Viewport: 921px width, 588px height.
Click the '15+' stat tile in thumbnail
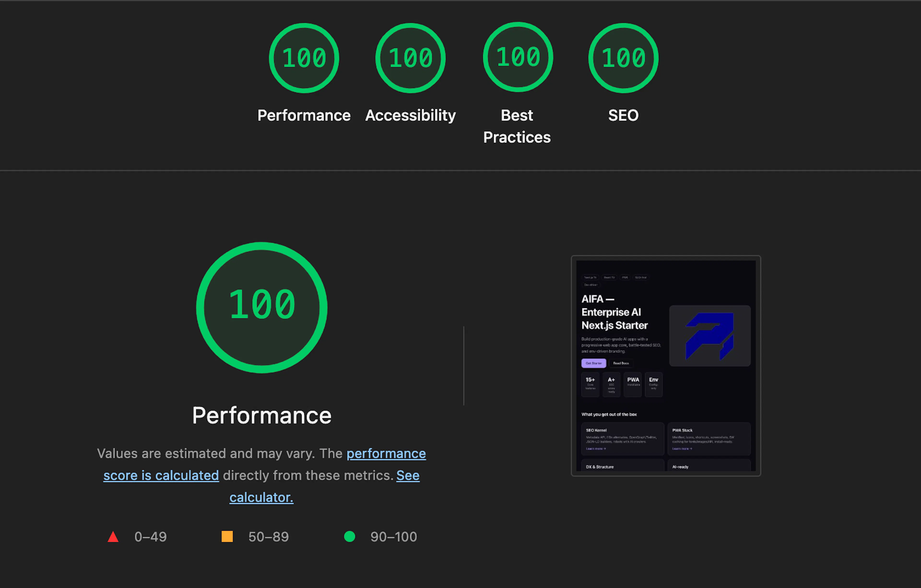tap(590, 384)
